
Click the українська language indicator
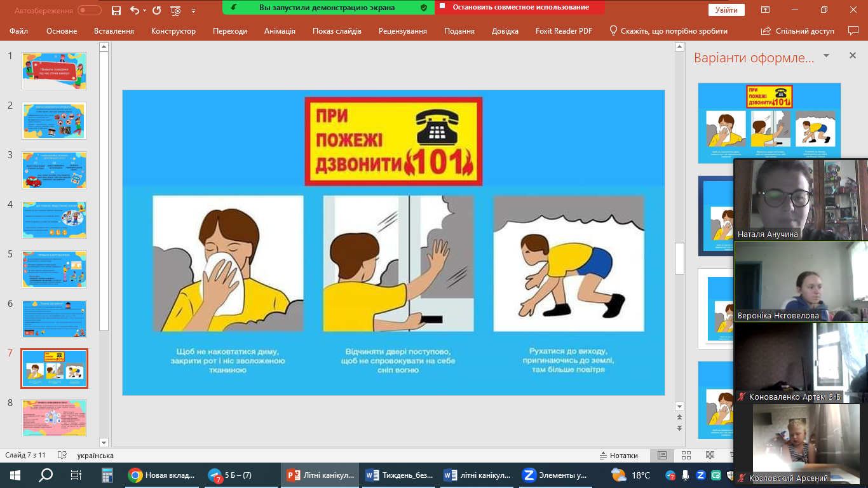[x=95, y=456]
